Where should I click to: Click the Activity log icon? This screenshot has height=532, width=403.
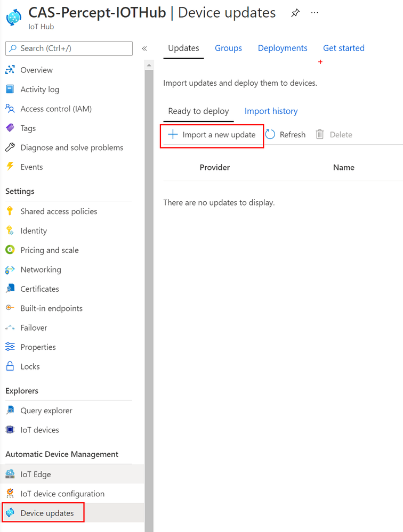(10, 89)
